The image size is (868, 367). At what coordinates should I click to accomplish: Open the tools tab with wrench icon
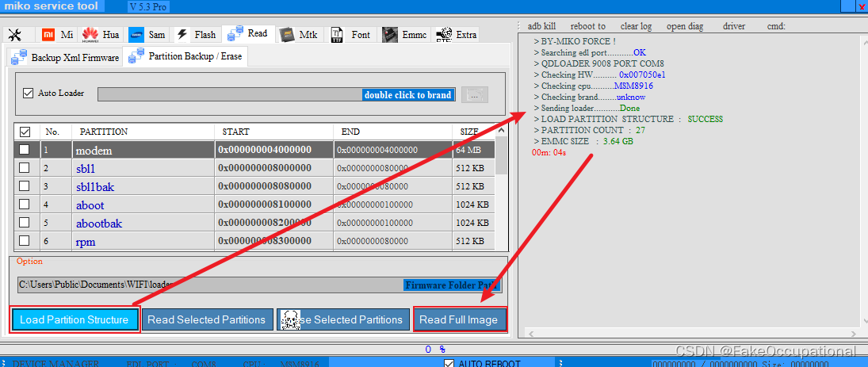(15, 35)
